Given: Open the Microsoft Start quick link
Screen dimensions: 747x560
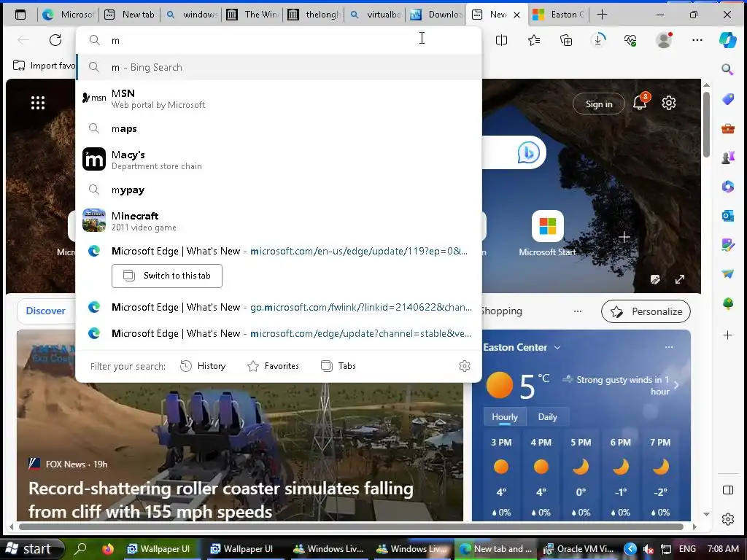Looking at the screenshot, I should point(547,233).
